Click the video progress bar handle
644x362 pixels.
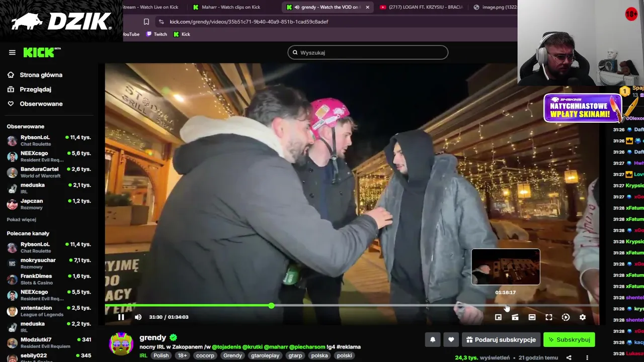click(x=272, y=306)
